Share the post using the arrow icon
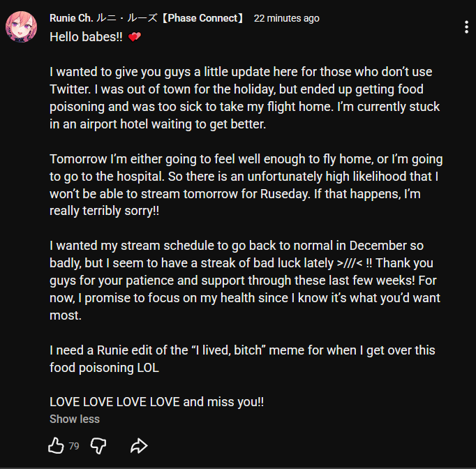The image size is (476, 469). click(139, 446)
